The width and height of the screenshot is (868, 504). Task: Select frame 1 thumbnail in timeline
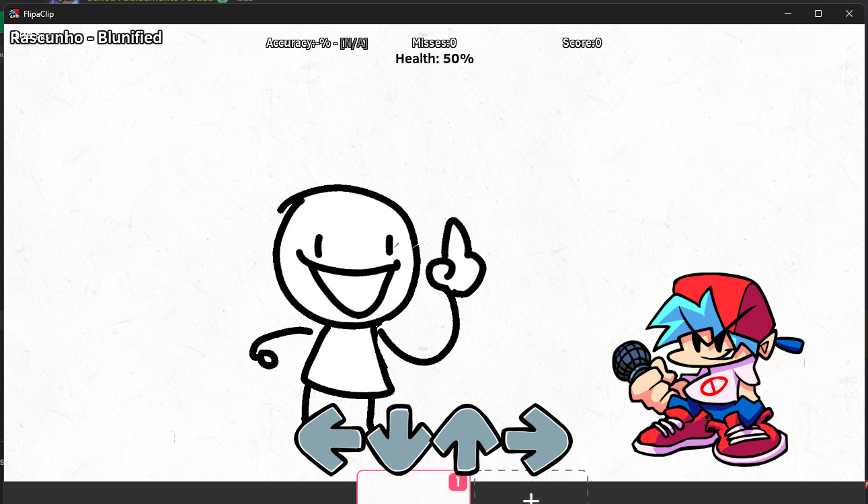pyautogui.click(x=413, y=487)
